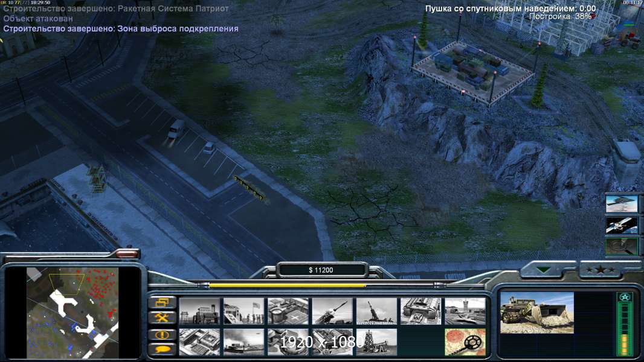Click message 'Объект атакован'

coord(38,19)
